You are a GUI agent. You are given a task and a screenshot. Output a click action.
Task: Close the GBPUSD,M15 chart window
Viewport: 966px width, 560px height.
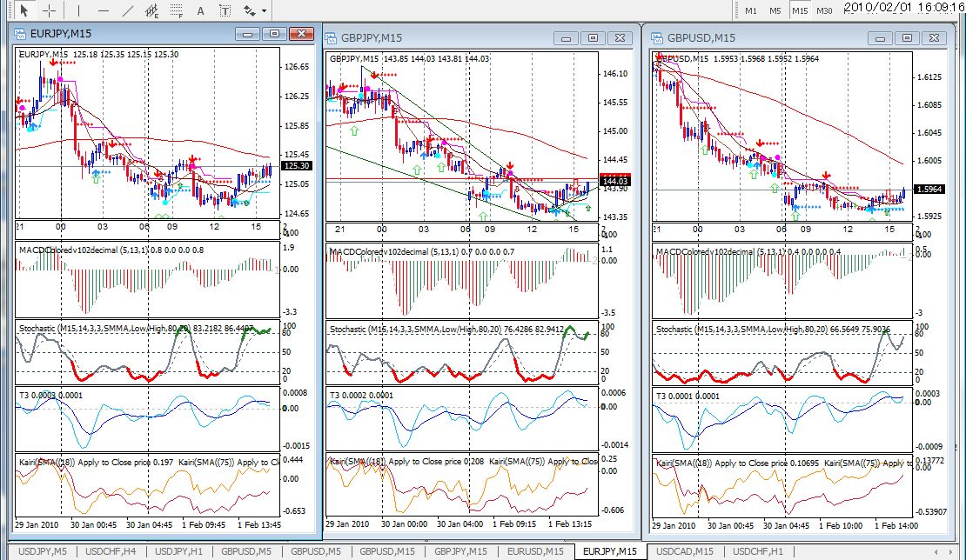pyautogui.click(x=934, y=38)
